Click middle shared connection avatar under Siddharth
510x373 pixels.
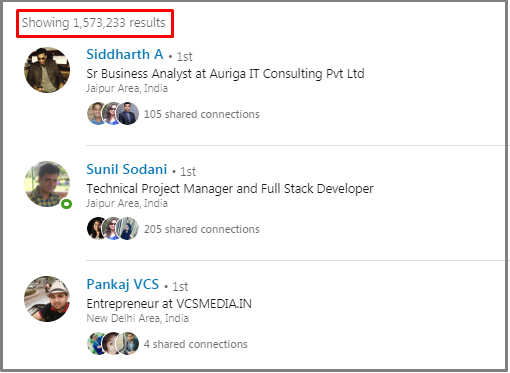click(111, 114)
